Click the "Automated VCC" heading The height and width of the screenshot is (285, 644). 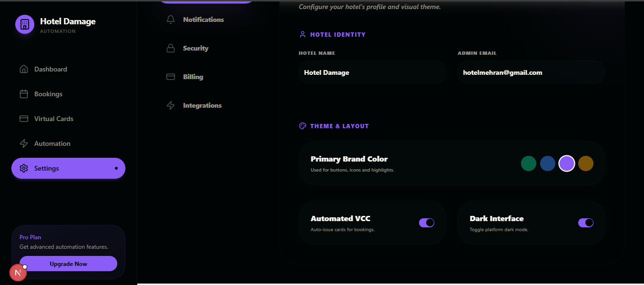[x=340, y=219]
